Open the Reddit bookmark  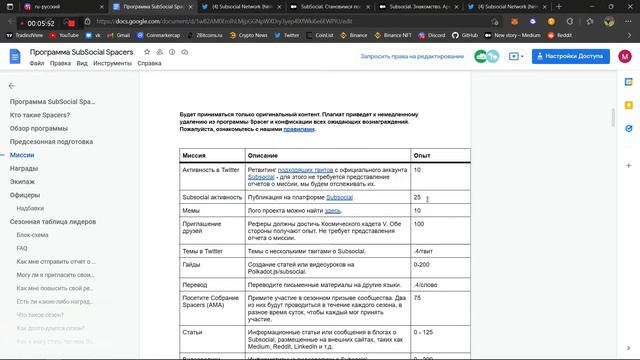click(560, 36)
